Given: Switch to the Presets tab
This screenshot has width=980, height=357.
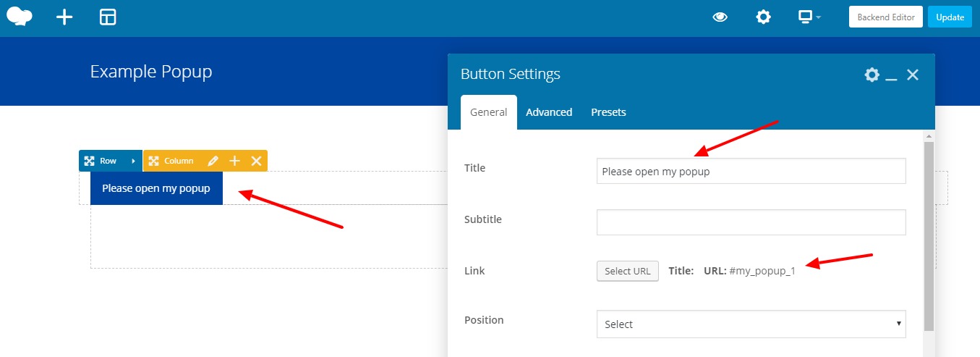Looking at the screenshot, I should (608, 112).
